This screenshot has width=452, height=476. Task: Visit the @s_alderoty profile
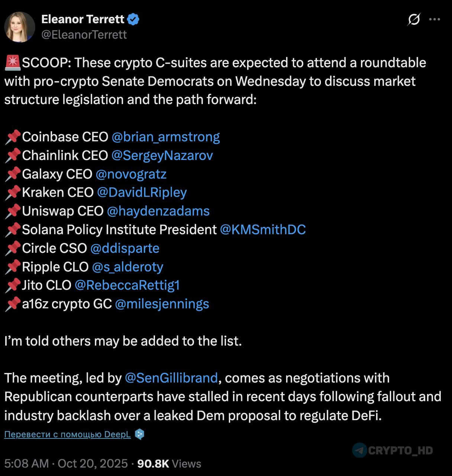(127, 267)
